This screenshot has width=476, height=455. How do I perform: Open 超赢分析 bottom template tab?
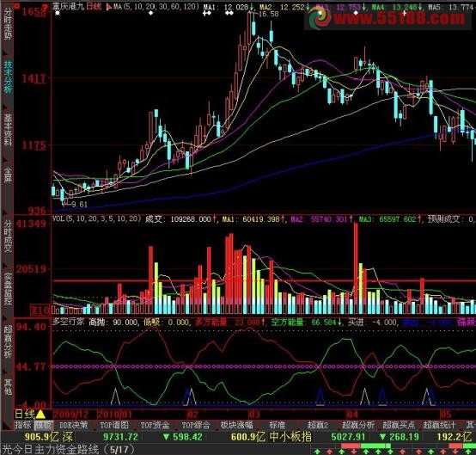[358, 425]
